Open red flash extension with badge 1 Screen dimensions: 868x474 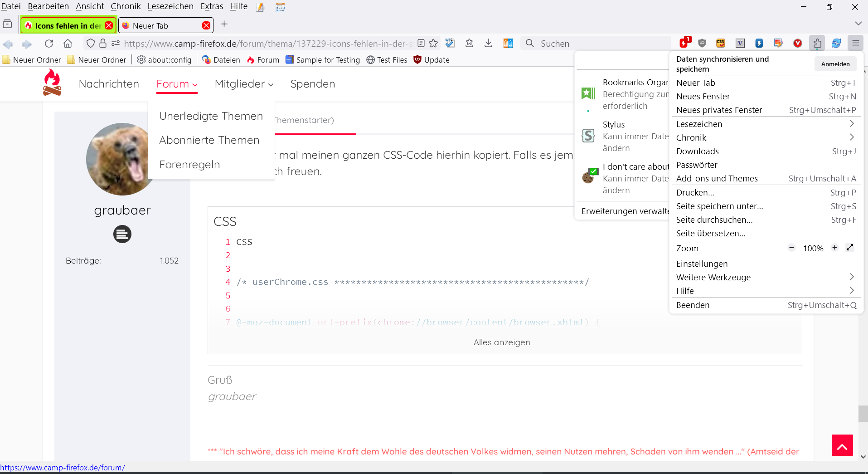point(684,43)
